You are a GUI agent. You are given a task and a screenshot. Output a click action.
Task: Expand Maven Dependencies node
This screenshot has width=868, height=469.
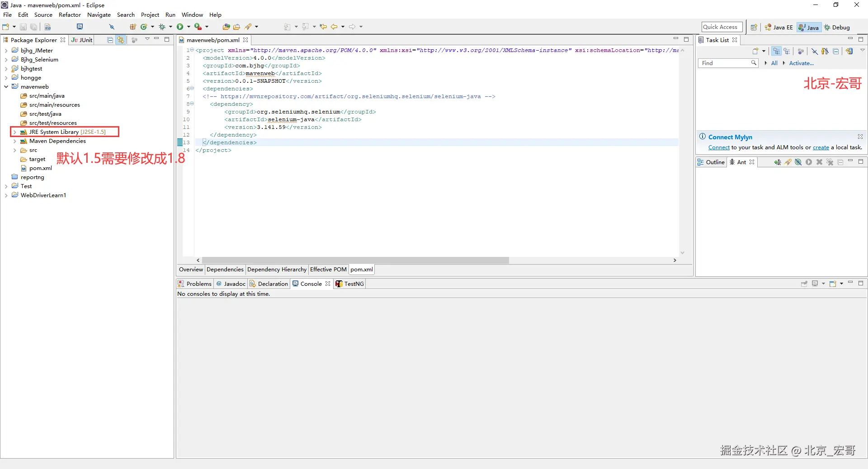click(x=15, y=141)
